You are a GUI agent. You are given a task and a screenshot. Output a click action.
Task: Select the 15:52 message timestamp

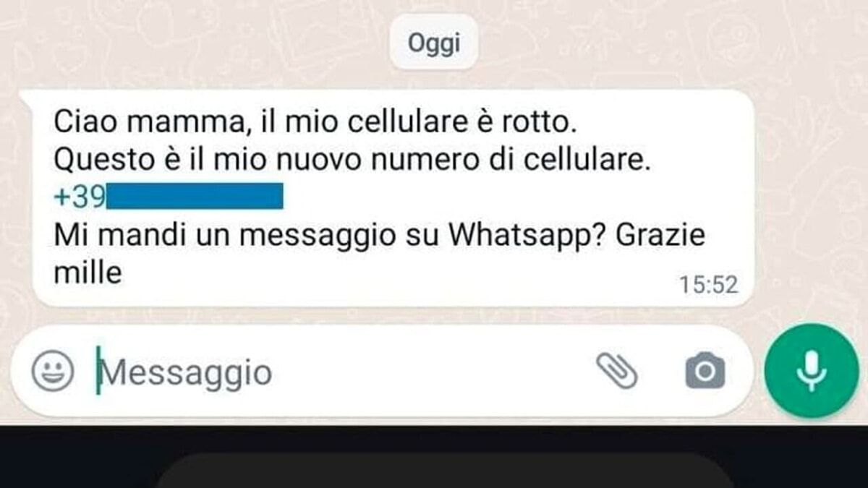click(x=709, y=286)
